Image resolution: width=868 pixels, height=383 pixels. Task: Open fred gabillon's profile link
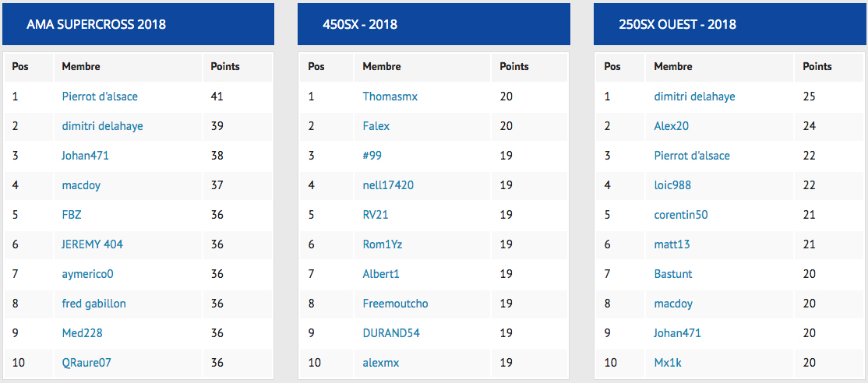point(94,304)
